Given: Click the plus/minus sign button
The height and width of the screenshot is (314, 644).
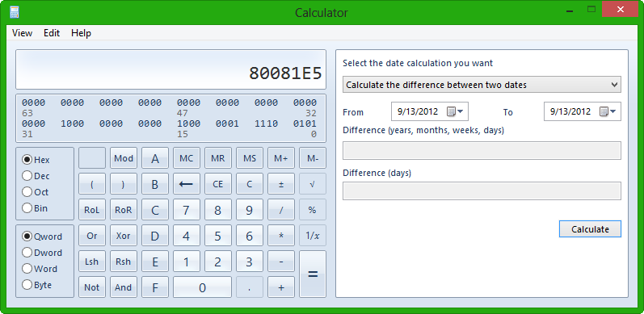Looking at the screenshot, I should tap(281, 184).
